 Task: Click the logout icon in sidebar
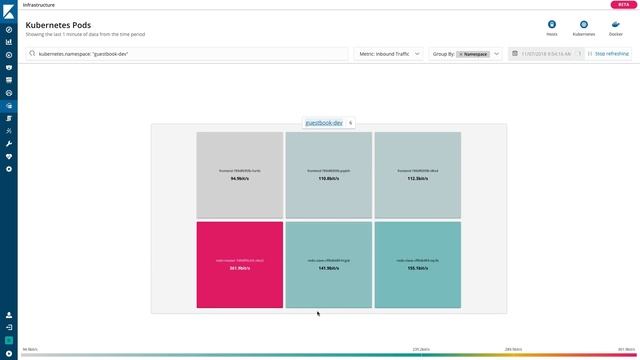[9, 327]
